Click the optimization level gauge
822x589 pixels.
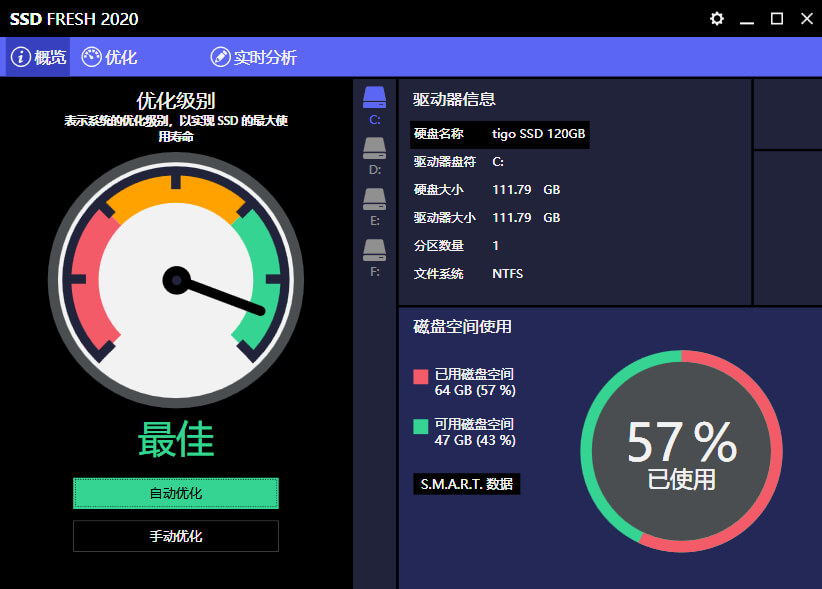[175, 280]
